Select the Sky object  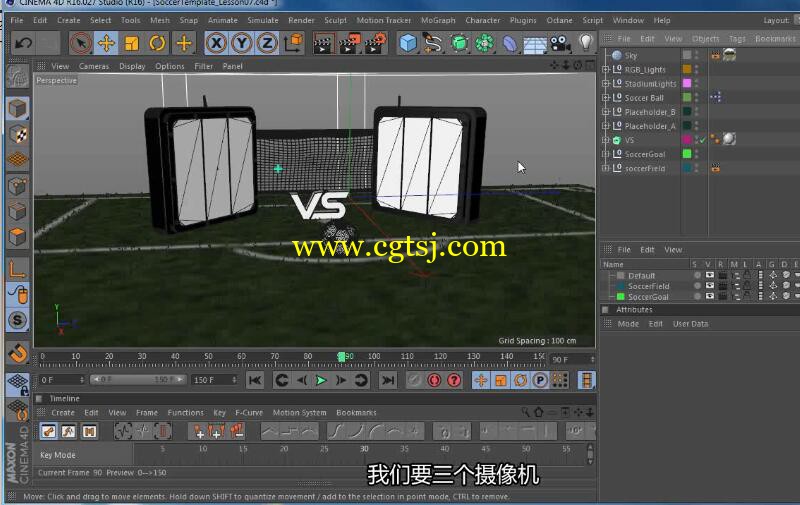(x=631, y=55)
